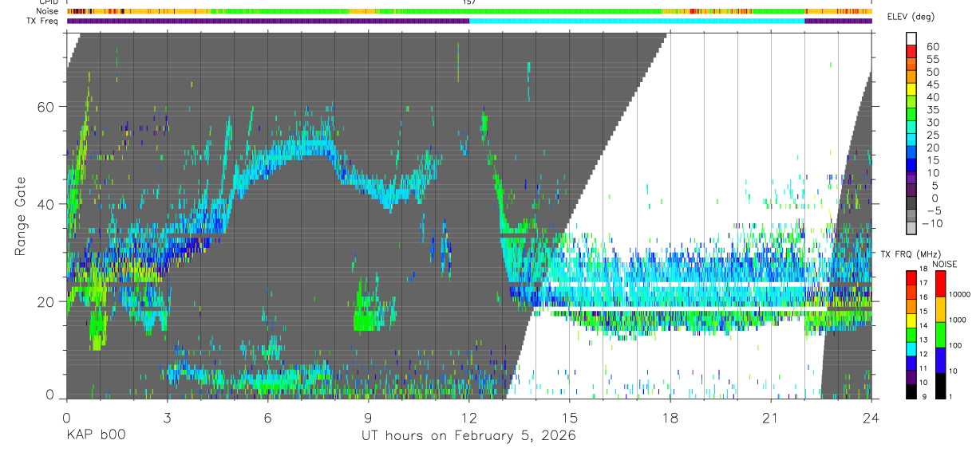
Task: Pick the blue segment of the NOISE bar
Action: pyautogui.click(x=939, y=360)
